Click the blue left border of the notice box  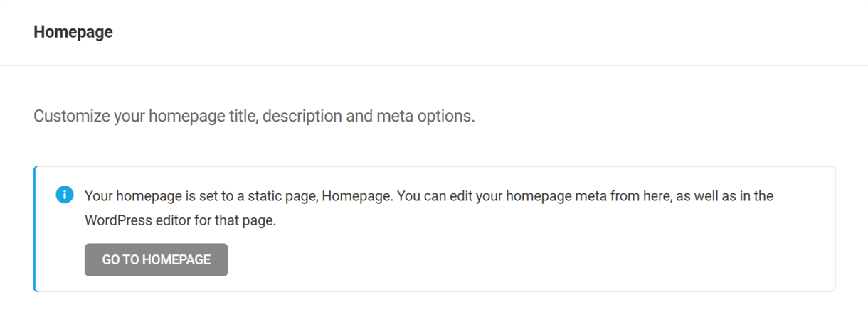34,229
